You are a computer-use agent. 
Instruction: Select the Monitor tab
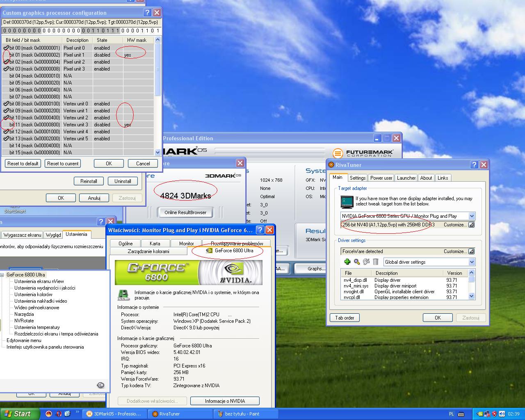point(186,244)
